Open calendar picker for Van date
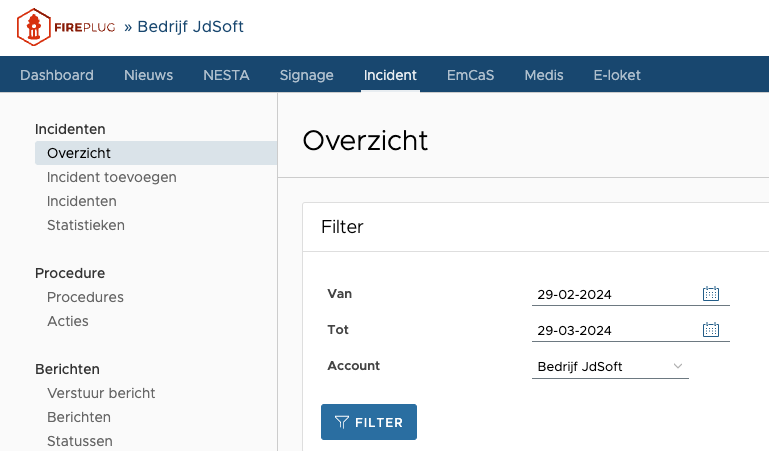769x451 pixels. (711, 294)
